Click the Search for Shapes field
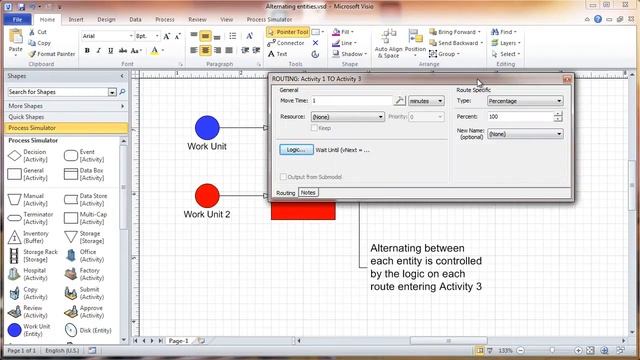The image size is (640, 360). coord(58,92)
